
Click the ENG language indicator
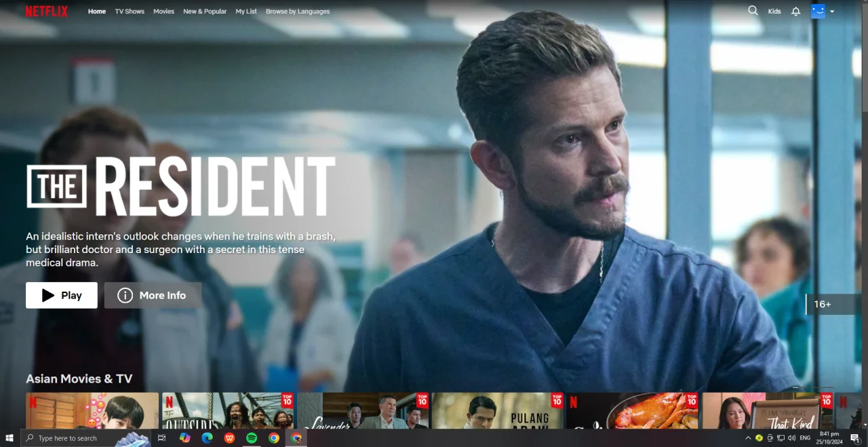click(805, 438)
